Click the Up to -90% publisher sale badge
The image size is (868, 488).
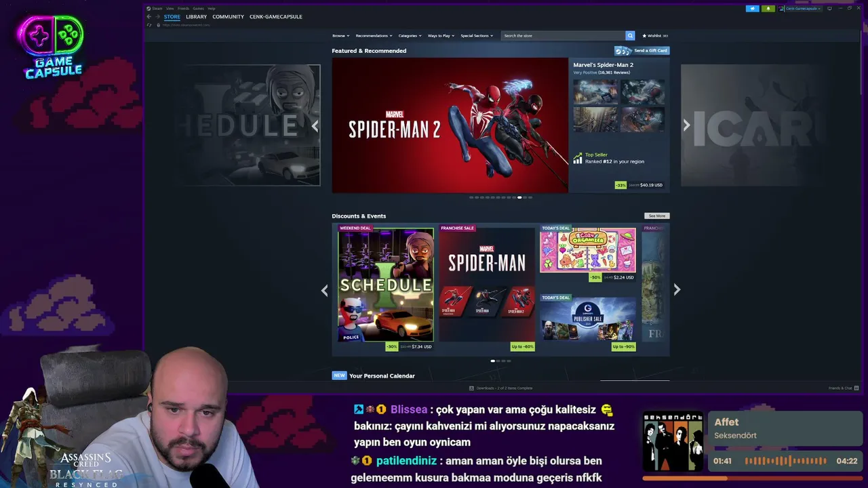click(623, 347)
